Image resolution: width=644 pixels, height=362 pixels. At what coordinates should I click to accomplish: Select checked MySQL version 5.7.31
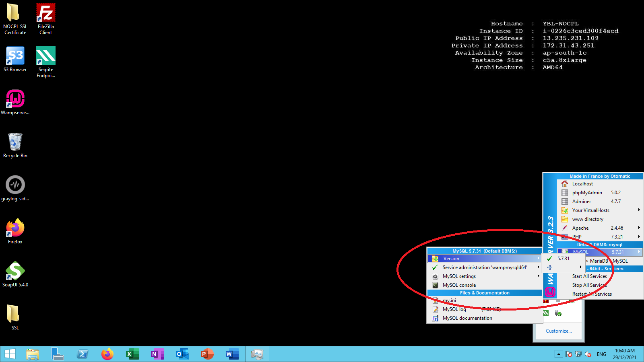coord(563,259)
